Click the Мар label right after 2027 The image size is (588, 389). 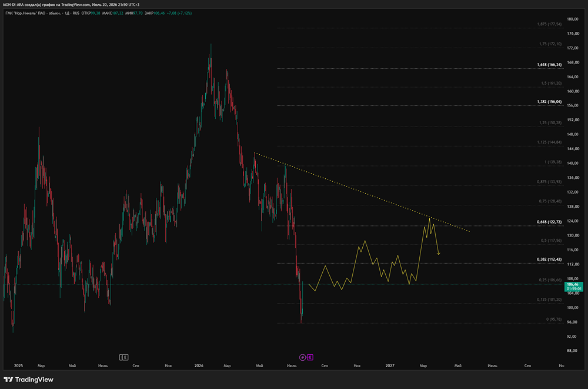pyautogui.click(x=423, y=365)
